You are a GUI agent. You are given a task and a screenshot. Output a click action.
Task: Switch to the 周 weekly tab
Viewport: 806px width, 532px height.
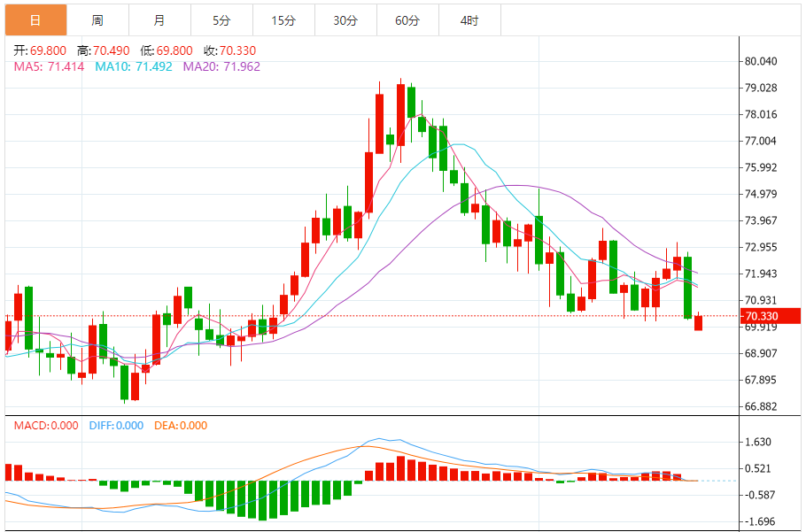97,20
